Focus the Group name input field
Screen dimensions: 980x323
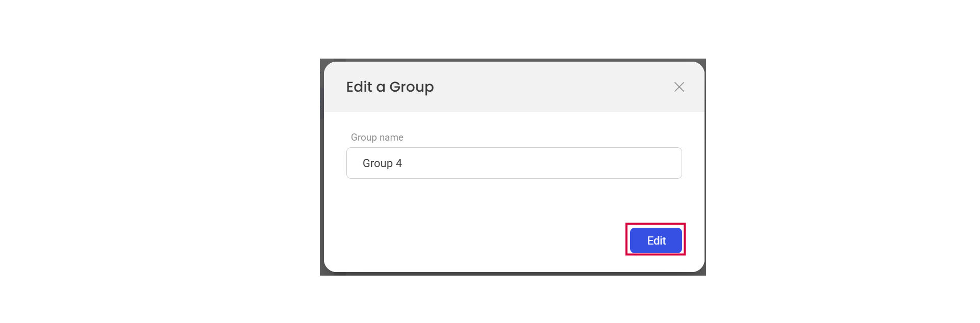click(x=514, y=163)
